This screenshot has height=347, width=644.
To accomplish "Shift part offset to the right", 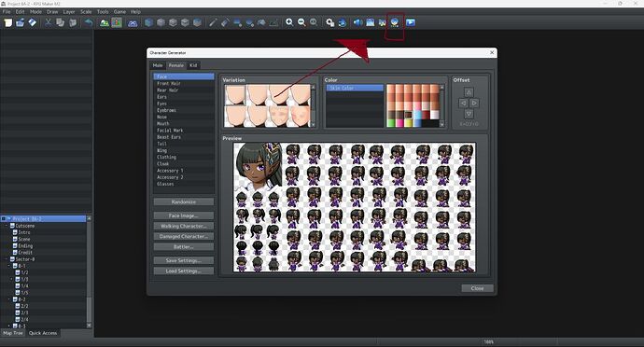I will 474,103.
